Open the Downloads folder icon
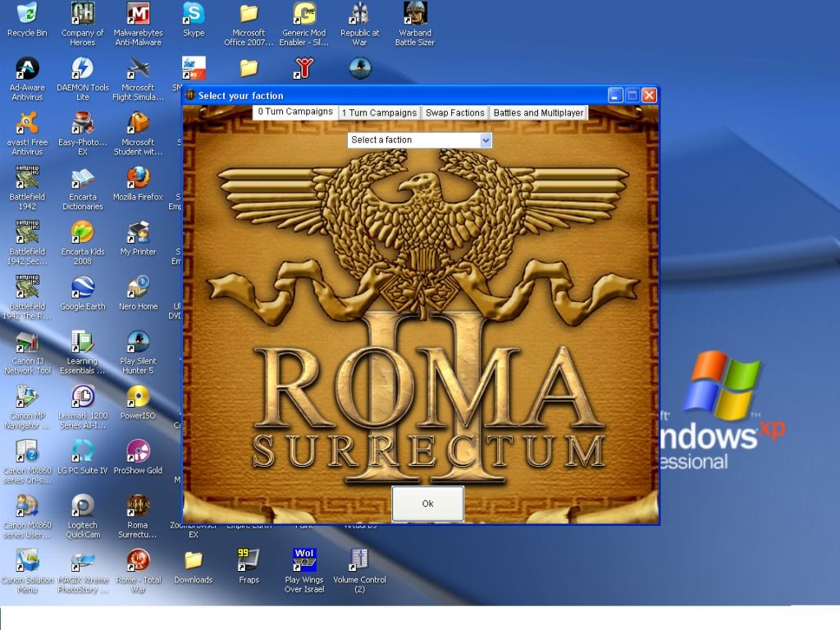The width and height of the screenshot is (840, 630). (194, 562)
